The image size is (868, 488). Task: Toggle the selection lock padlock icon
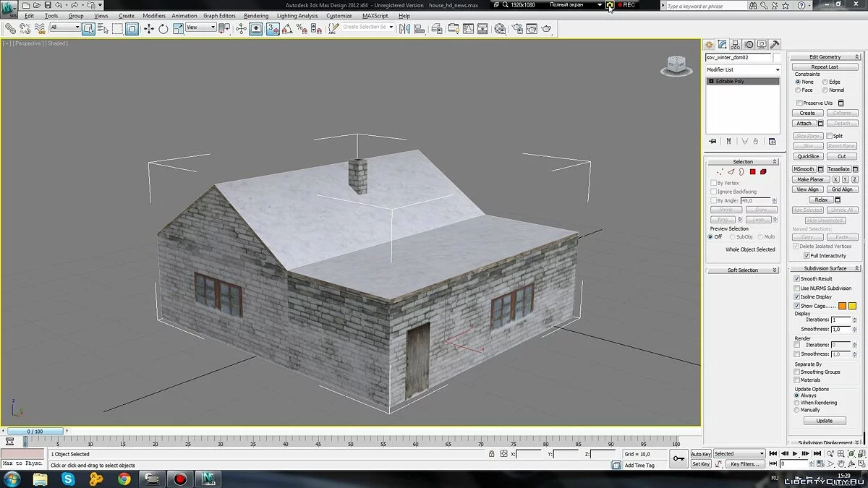492,454
